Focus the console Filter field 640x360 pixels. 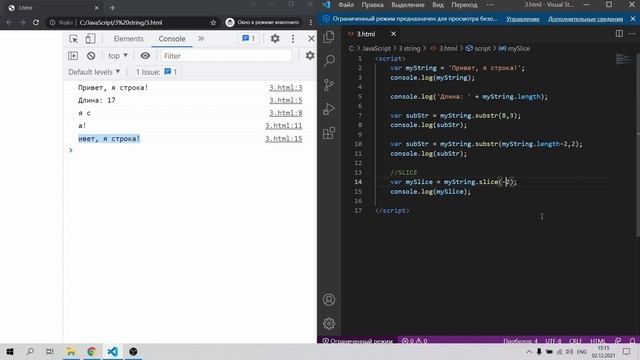pos(227,56)
